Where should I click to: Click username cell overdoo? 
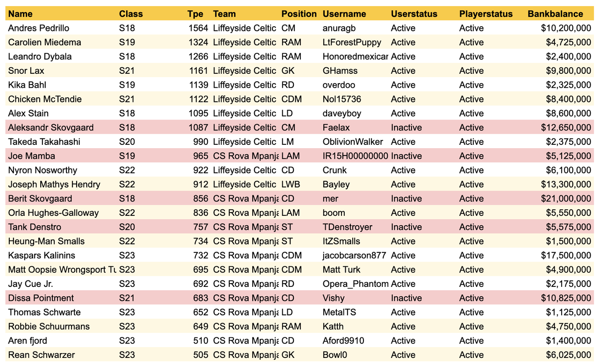point(339,85)
